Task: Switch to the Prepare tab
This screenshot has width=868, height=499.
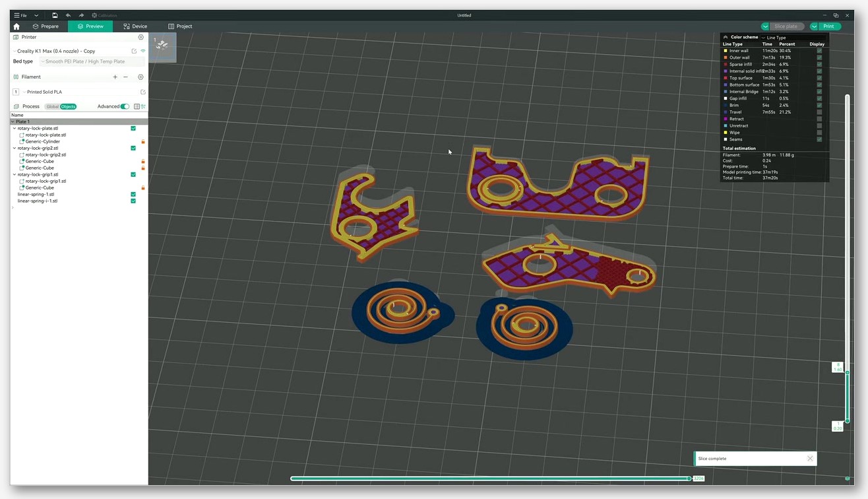Action: pyautogui.click(x=46, y=26)
